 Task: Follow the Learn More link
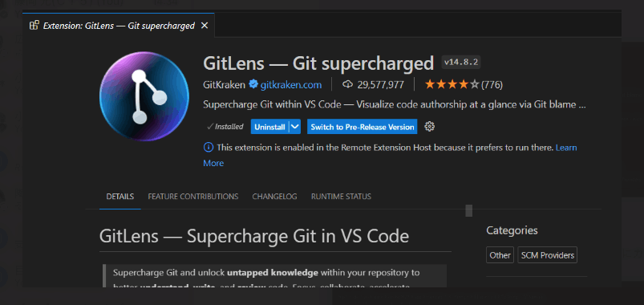566,147
